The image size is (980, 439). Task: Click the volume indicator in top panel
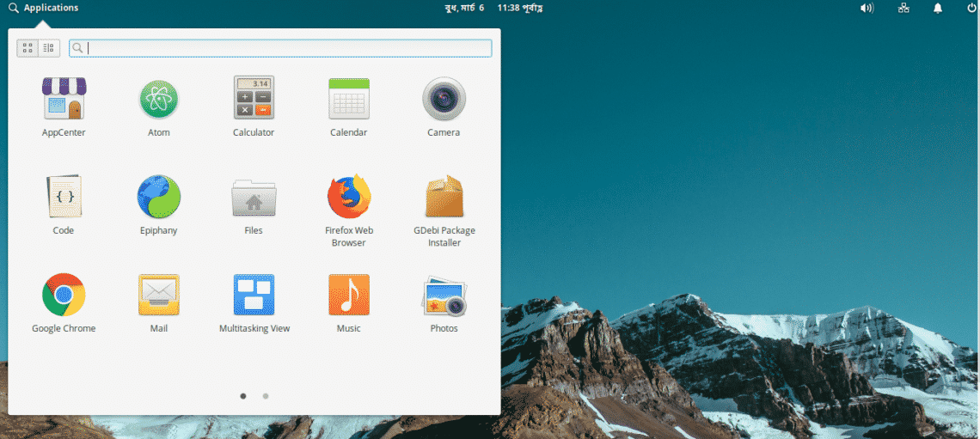tap(867, 8)
